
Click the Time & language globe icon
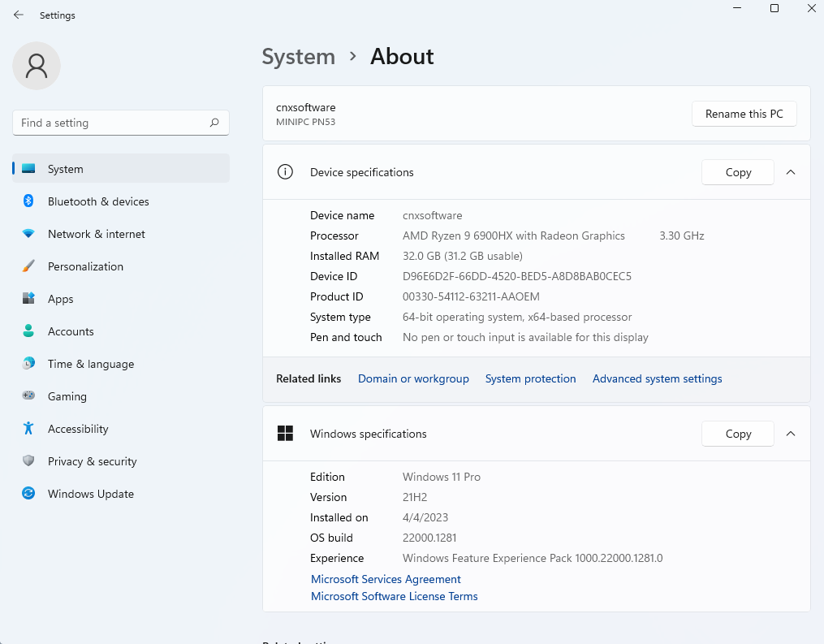coord(28,363)
